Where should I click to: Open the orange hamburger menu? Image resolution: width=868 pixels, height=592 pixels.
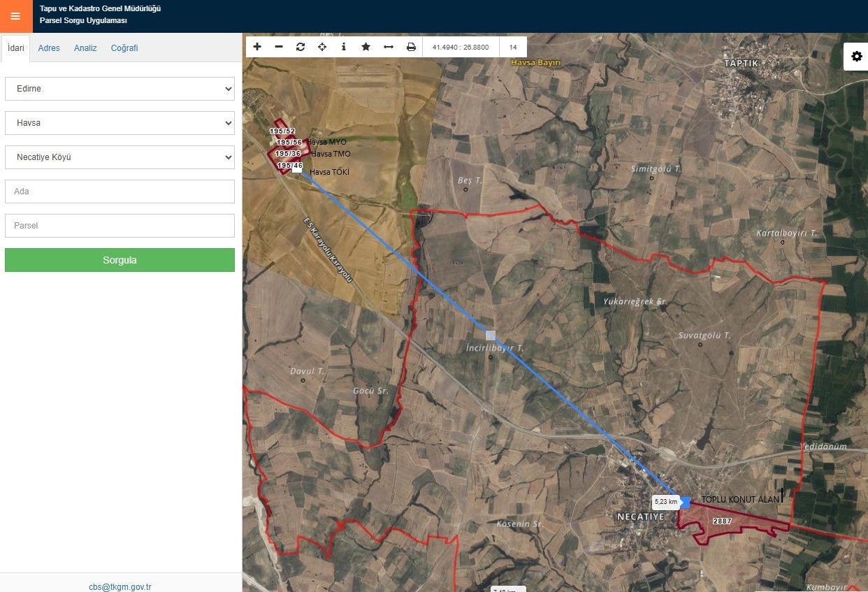point(15,16)
